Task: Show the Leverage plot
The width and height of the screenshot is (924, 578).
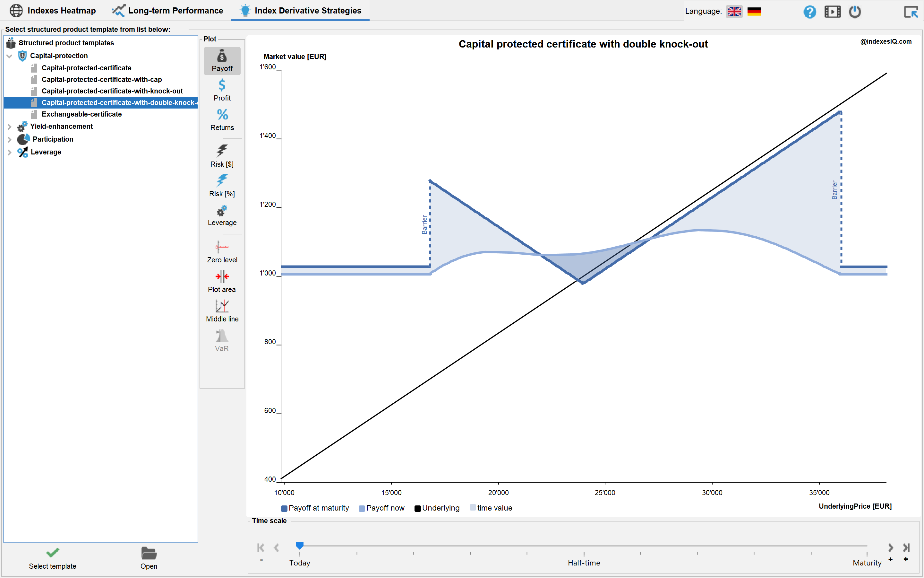Action: point(222,215)
